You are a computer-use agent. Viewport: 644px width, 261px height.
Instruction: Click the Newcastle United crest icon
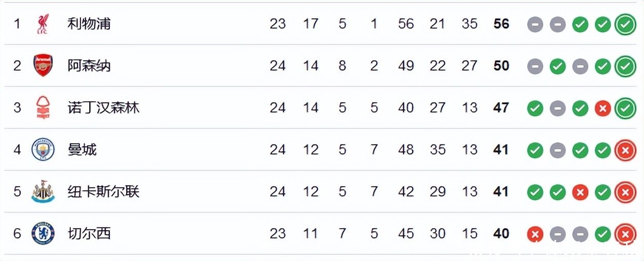pyautogui.click(x=43, y=192)
